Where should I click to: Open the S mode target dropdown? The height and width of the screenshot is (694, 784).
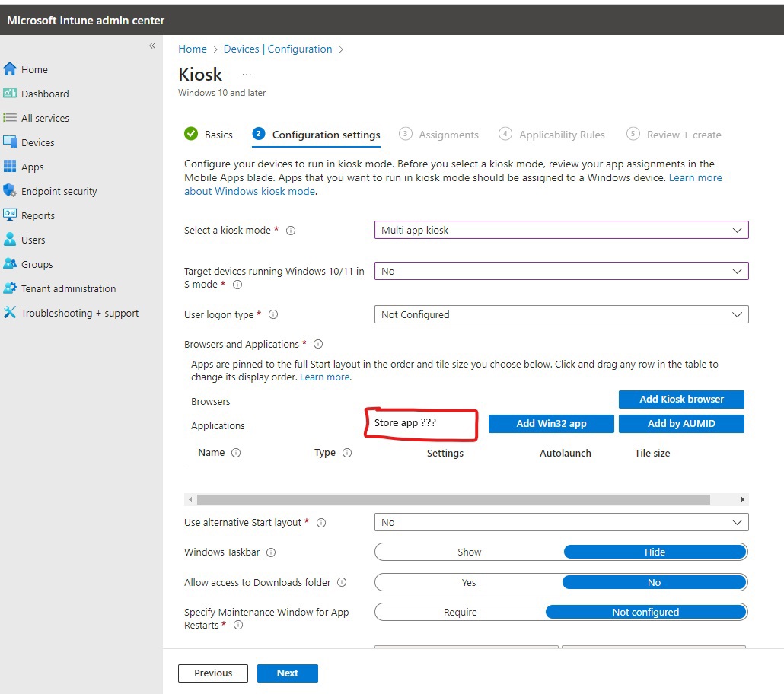click(562, 271)
